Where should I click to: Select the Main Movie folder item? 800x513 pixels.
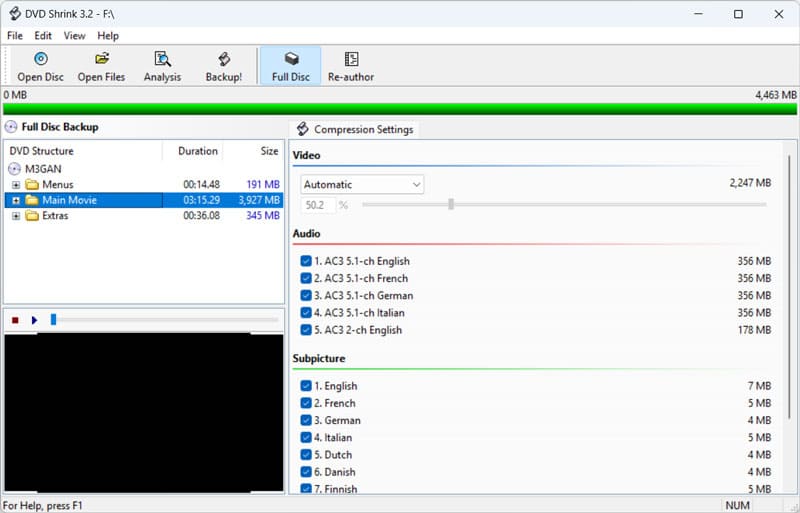[68, 200]
